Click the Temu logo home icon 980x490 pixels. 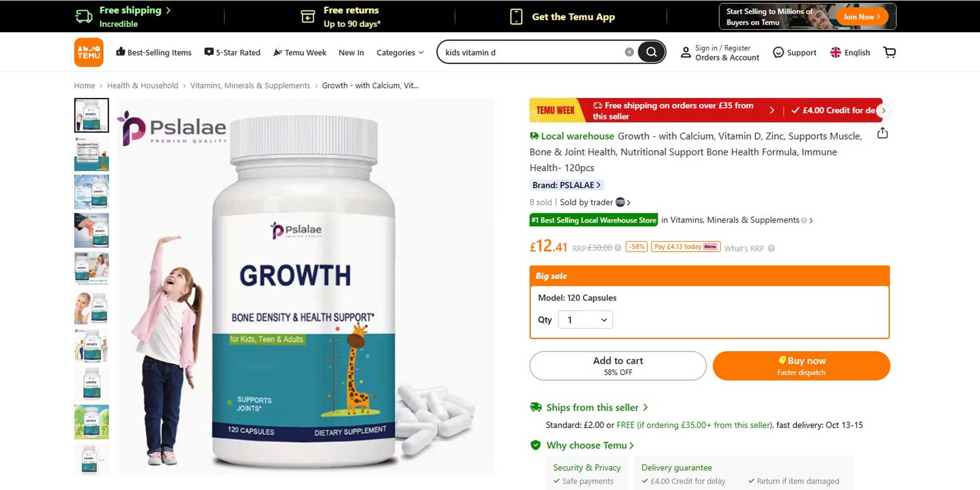[89, 52]
